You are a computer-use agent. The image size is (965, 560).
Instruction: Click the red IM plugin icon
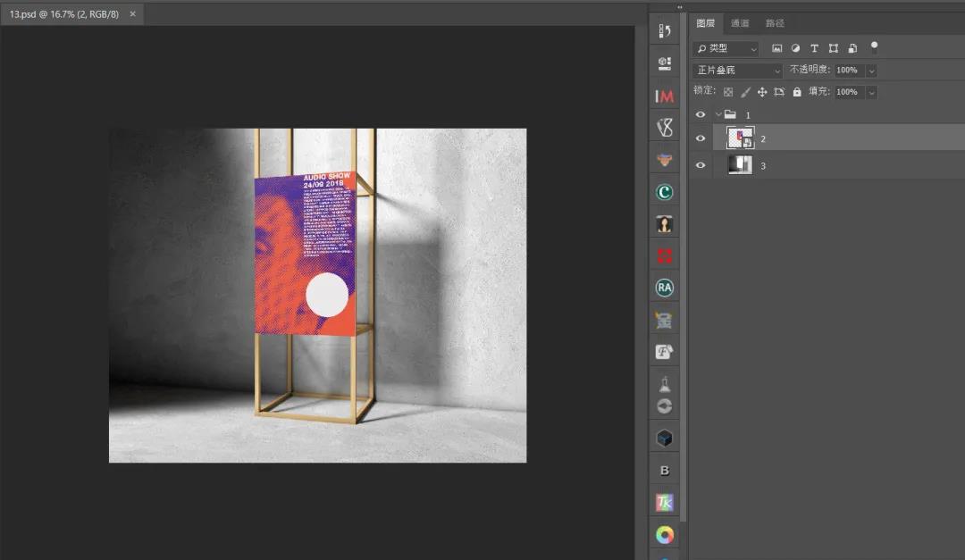tap(664, 96)
